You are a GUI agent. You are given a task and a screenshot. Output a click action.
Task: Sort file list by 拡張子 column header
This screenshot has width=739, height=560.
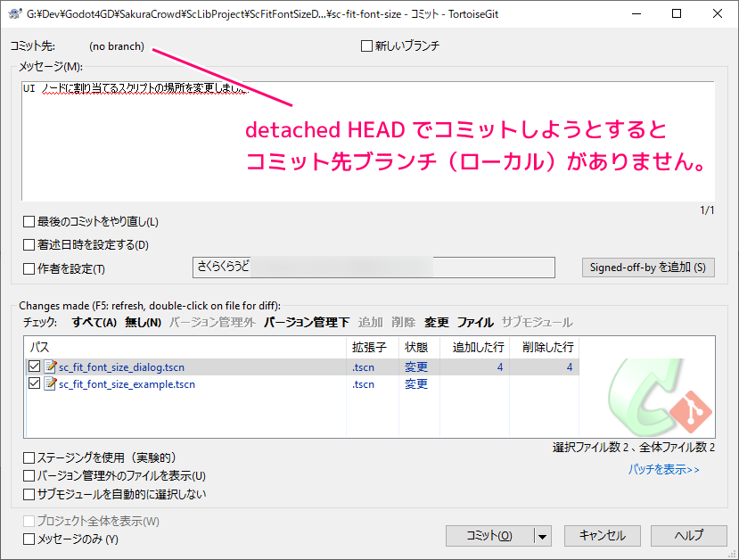coord(368,346)
